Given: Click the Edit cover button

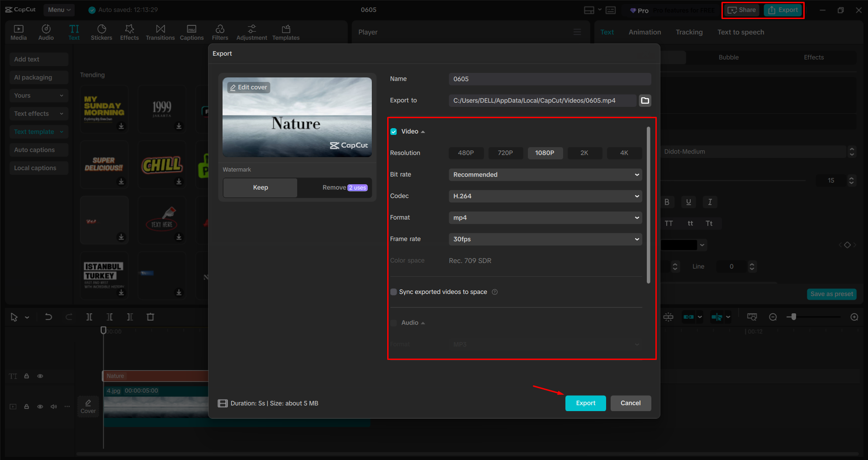Looking at the screenshot, I should 248,87.
